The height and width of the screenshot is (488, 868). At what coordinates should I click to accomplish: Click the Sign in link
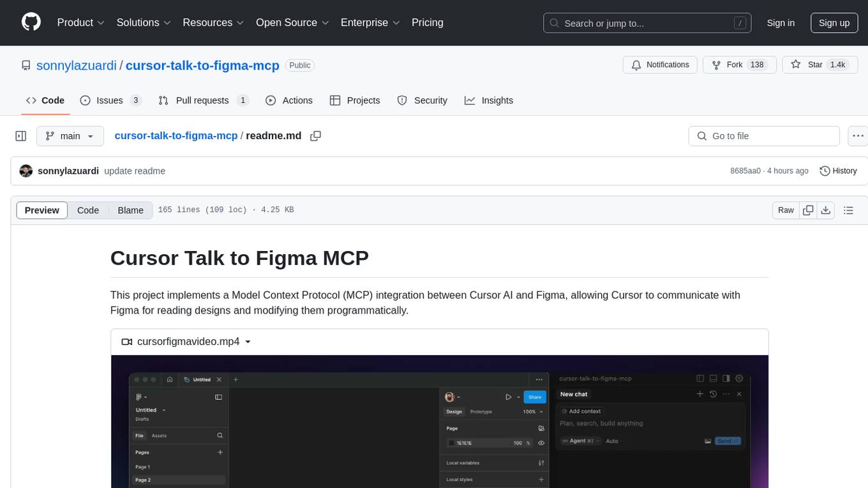[x=781, y=23]
